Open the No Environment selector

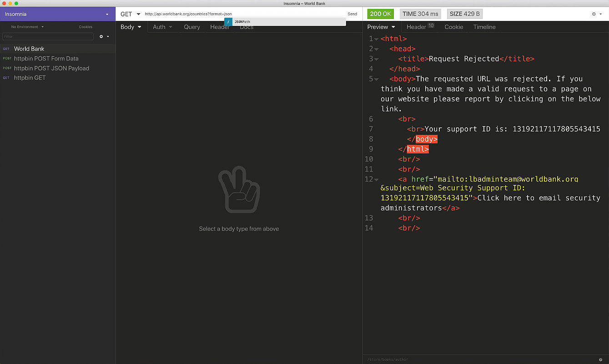(x=27, y=27)
